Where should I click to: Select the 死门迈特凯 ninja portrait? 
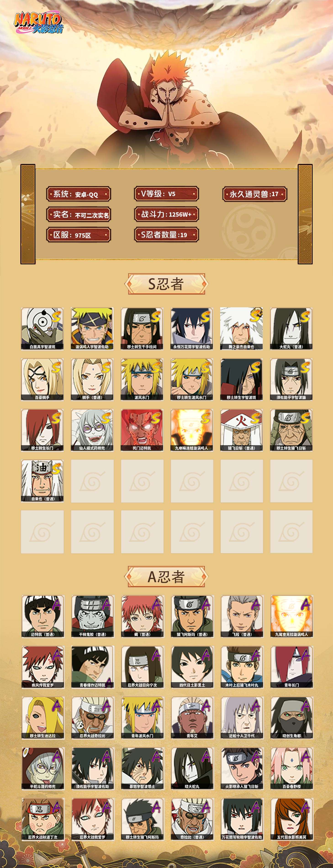coord(142,430)
